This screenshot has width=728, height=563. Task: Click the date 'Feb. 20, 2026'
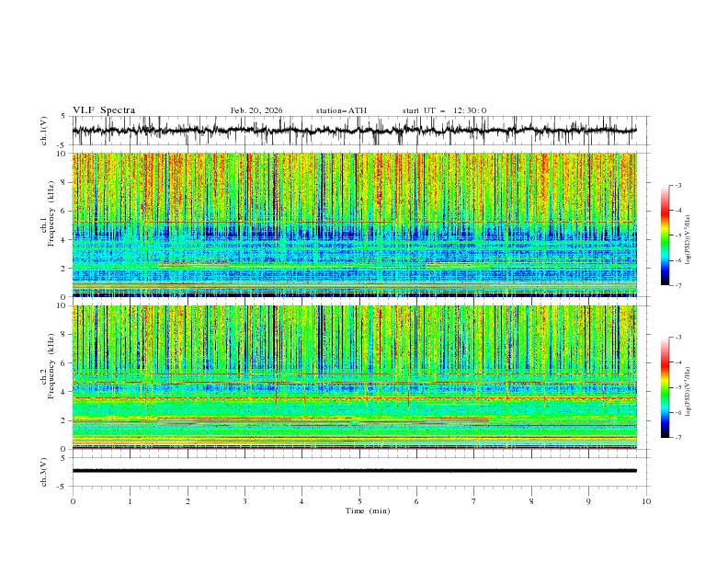point(256,110)
